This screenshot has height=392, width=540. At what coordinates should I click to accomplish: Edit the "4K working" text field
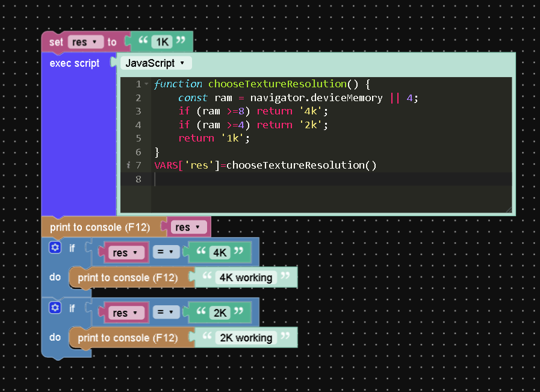(x=246, y=278)
